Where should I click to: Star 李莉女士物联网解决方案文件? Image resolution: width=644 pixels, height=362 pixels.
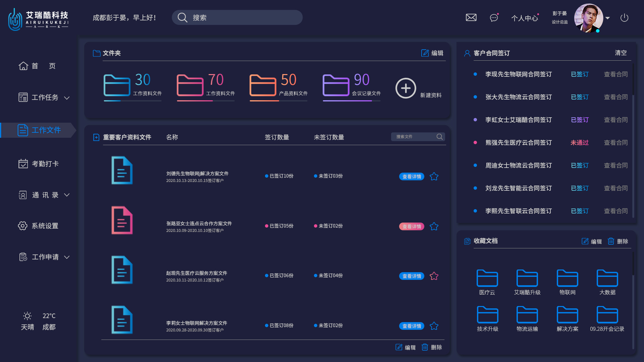click(x=434, y=325)
